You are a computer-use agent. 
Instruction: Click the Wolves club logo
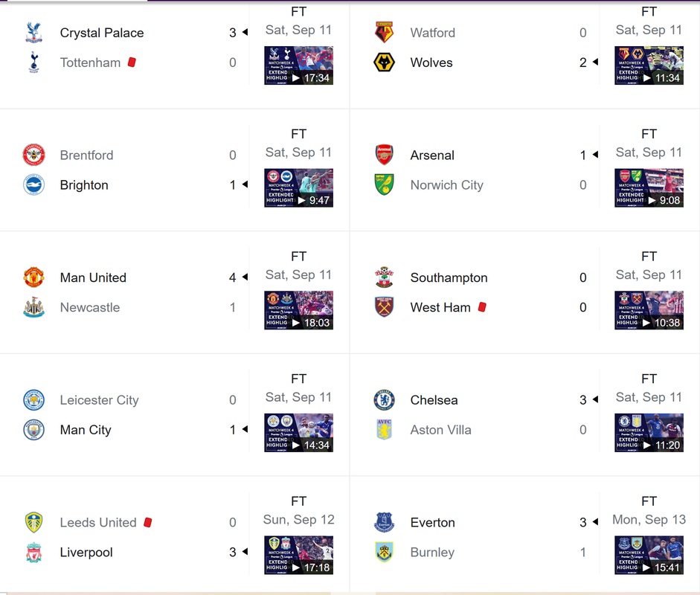point(384,62)
